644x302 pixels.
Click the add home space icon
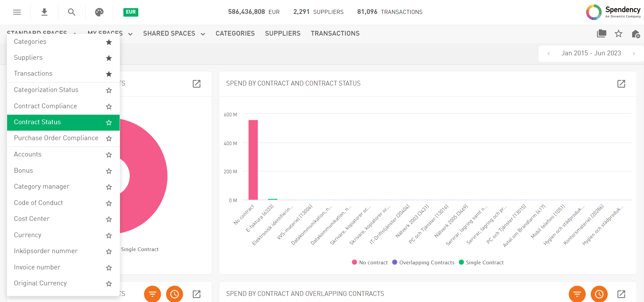click(636, 34)
